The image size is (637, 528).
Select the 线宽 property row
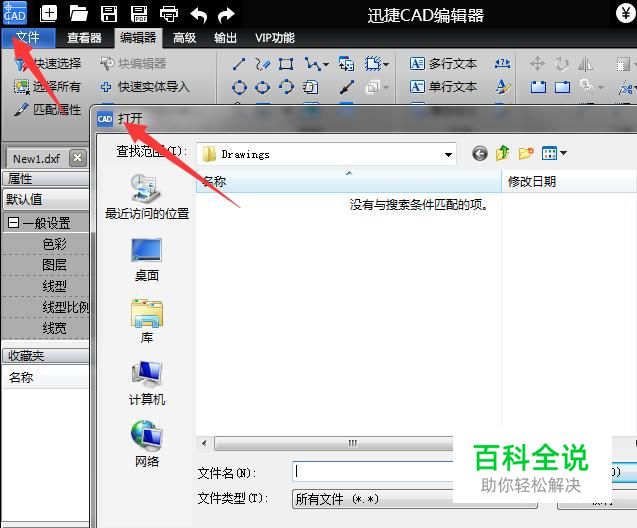click(45, 328)
